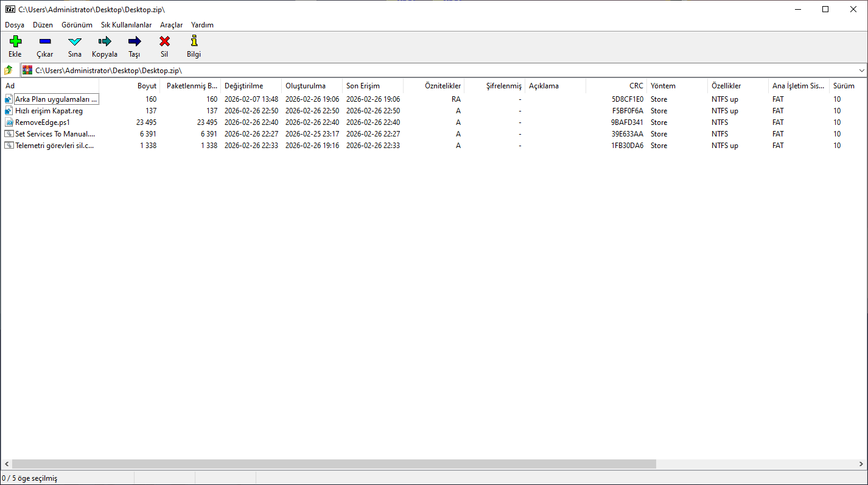Select the 'Set Services To Manual....' file name
Image resolution: width=868 pixels, height=485 pixels.
tap(55, 134)
